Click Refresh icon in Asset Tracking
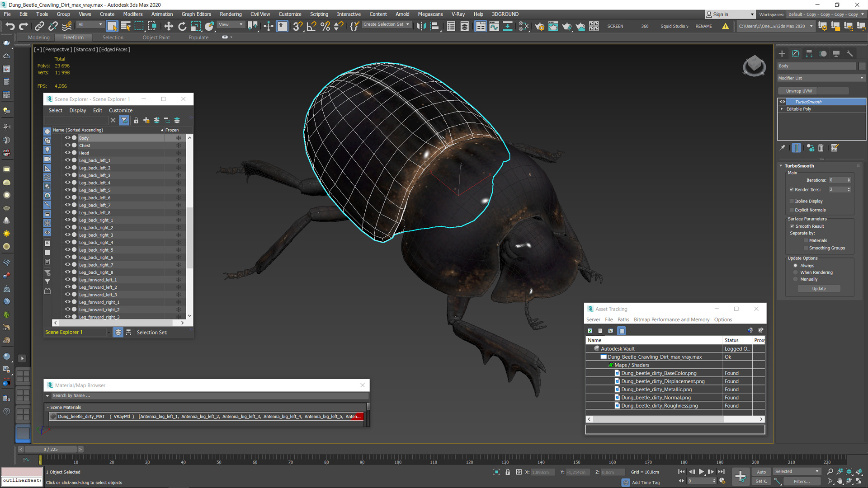 (x=590, y=331)
